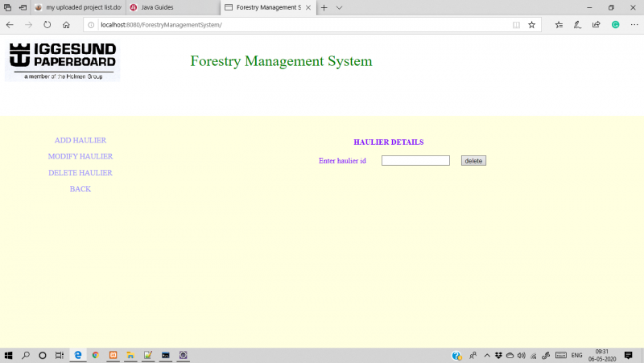Go to the browser home page icon
644x363 pixels.
coord(66,25)
